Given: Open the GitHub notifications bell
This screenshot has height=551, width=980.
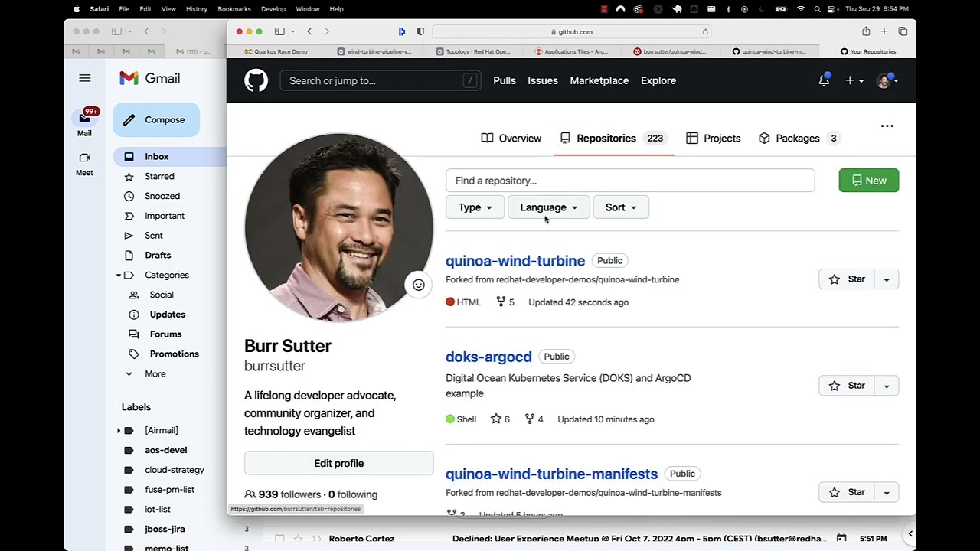Looking at the screenshot, I should pyautogui.click(x=824, y=80).
